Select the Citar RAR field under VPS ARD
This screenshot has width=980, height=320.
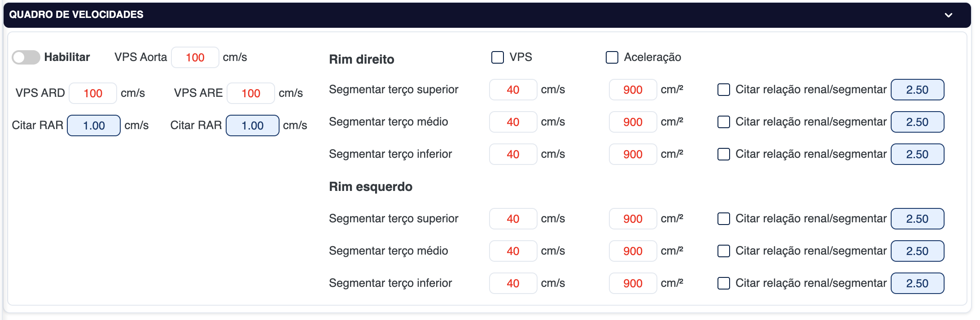click(x=94, y=125)
